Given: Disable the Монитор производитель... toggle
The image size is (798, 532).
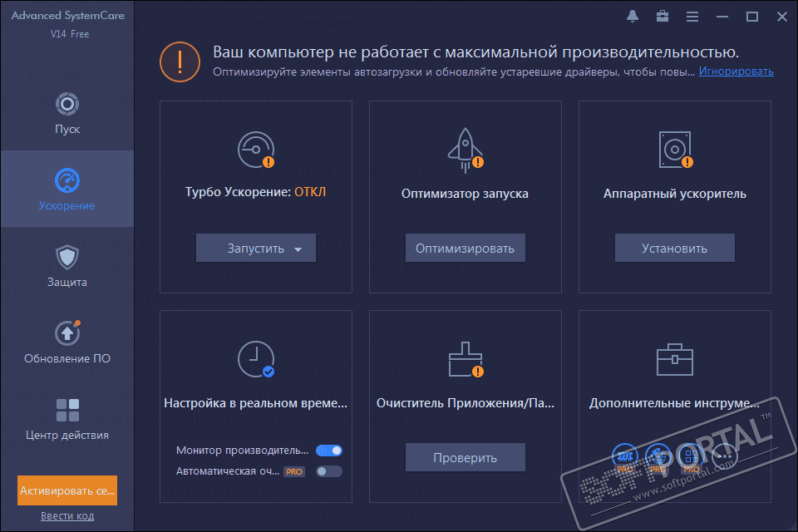Looking at the screenshot, I should coord(329,451).
